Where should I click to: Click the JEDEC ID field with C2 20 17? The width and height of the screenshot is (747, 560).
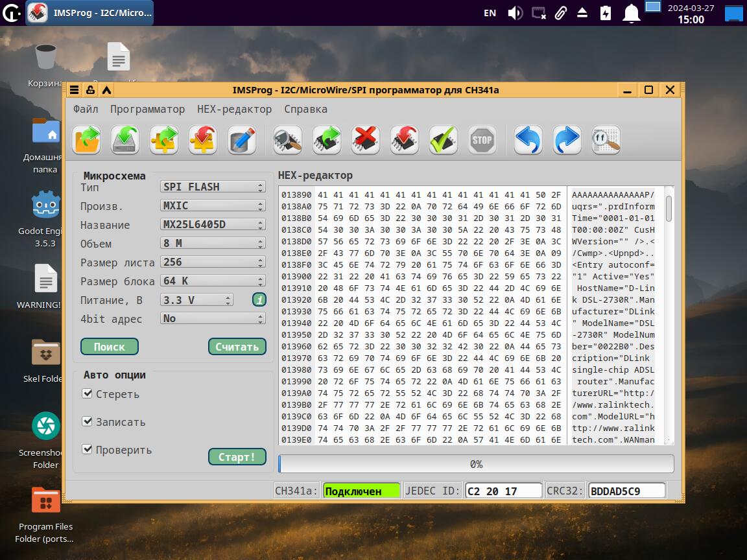pyautogui.click(x=504, y=491)
